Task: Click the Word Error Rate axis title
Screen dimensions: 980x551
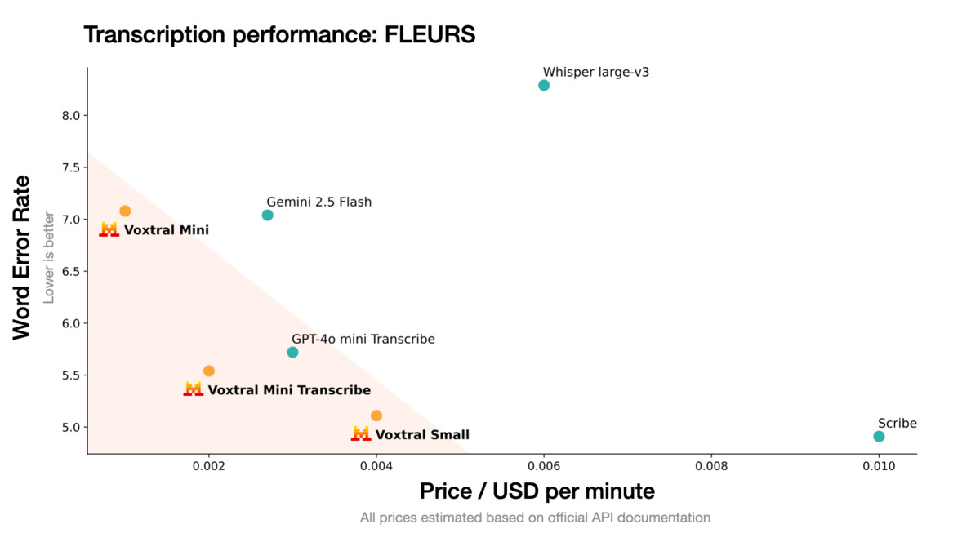Action: [x=22, y=258]
